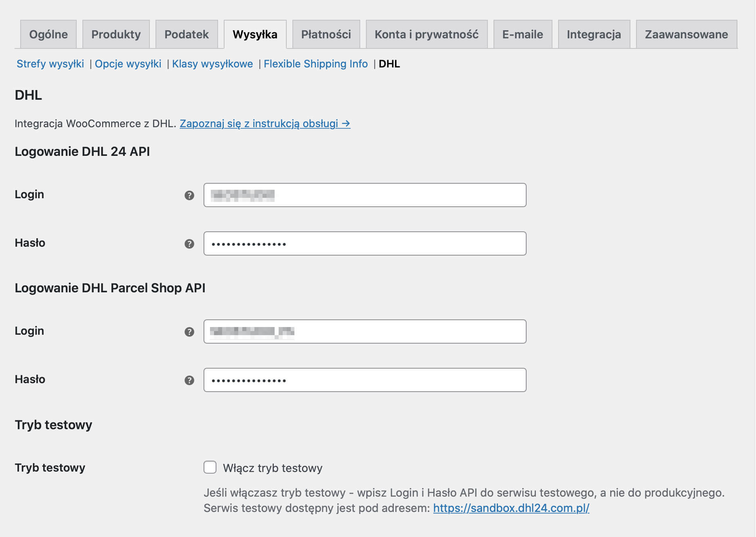Open the sandbox.dhl24.com.pl link
Viewport: 756px width, 537px height.
tap(511, 508)
